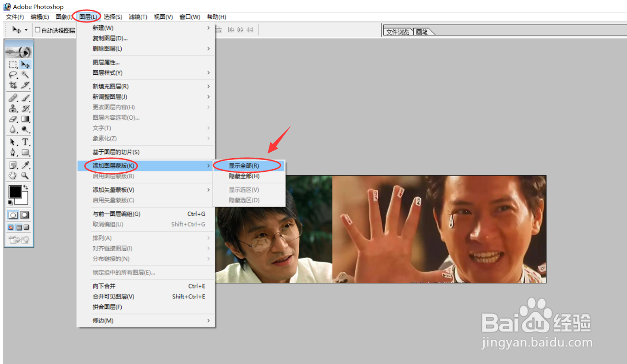This screenshot has width=627, height=364.
Task: Select the Clone Stamp tool
Action: click(13, 109)
